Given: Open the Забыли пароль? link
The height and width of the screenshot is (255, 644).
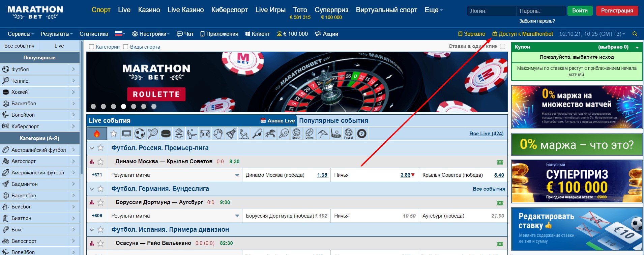Looking at the screenshot, I should (x=537, y=21).
